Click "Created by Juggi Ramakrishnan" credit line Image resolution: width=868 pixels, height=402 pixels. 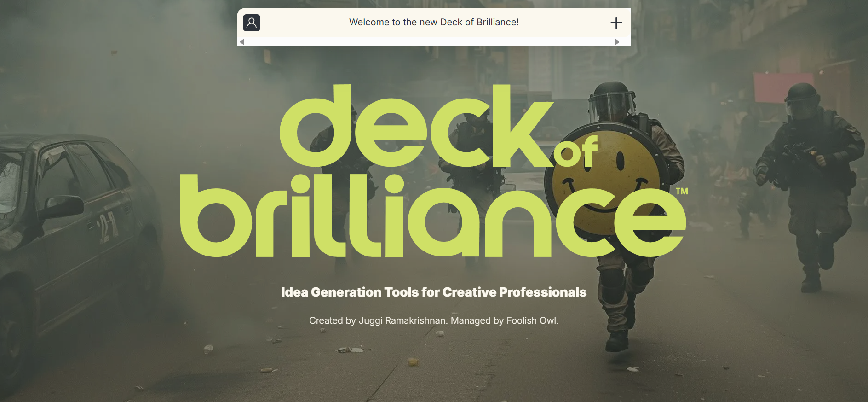point(434,320)
